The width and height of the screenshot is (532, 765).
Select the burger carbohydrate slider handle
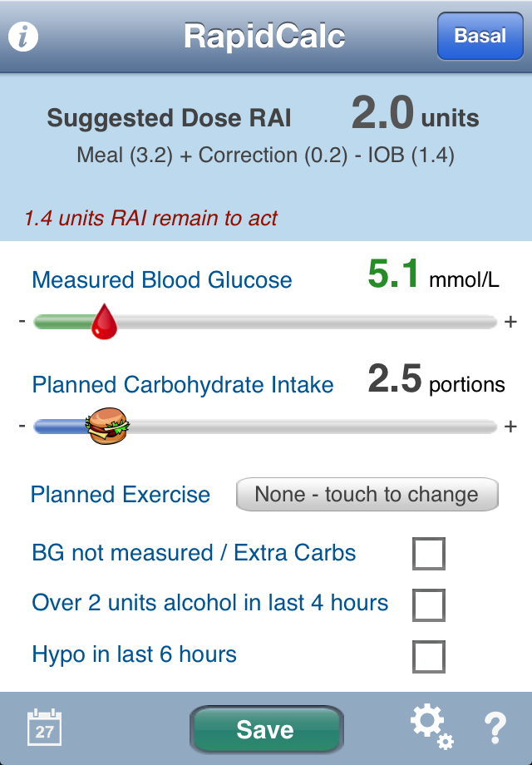tap(107, 426)
